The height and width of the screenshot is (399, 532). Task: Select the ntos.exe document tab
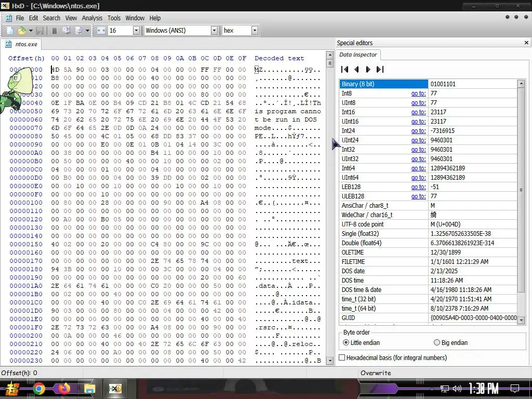click(x=21, y=44)
